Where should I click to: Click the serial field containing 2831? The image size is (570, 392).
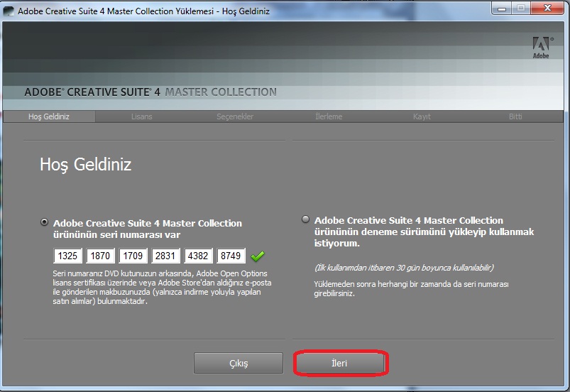click(x=165, y=256)
